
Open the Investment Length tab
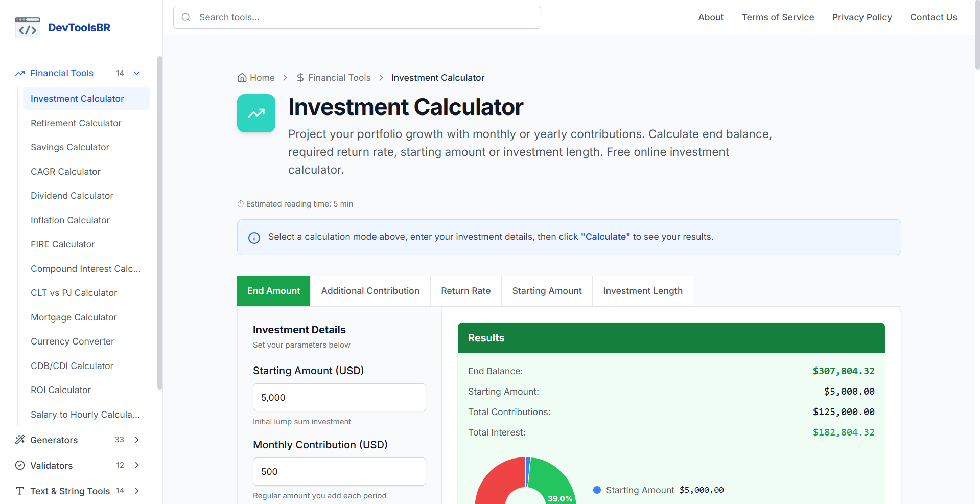tap(642, 290)
